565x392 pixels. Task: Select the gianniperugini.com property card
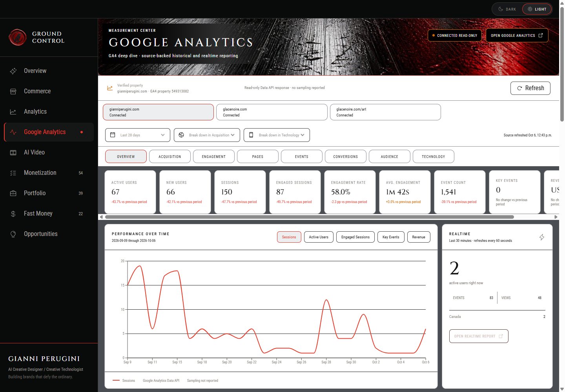[x=158, y=112]
